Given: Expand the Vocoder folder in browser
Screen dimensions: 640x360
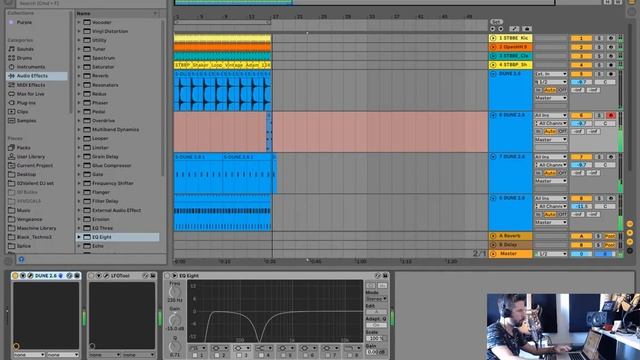Looking at the screenshot, I should 79,22.
